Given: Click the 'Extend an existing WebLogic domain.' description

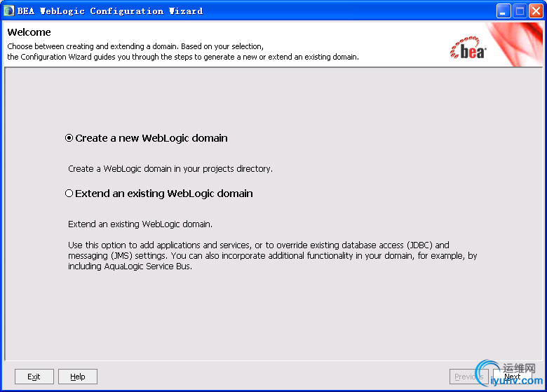Looking at the screenshot, I should click(140, 224).
